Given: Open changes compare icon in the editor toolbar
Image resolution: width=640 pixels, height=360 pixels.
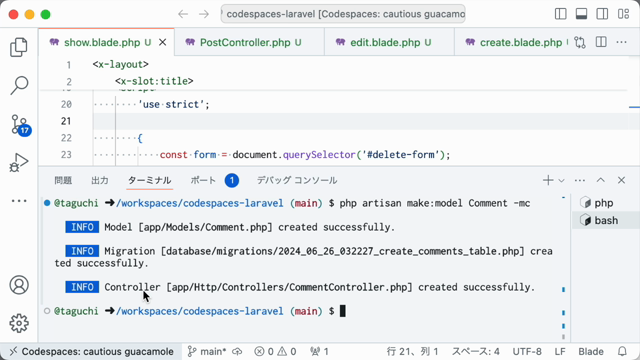Looking at the screenshot, I should [x=580, y=42].
